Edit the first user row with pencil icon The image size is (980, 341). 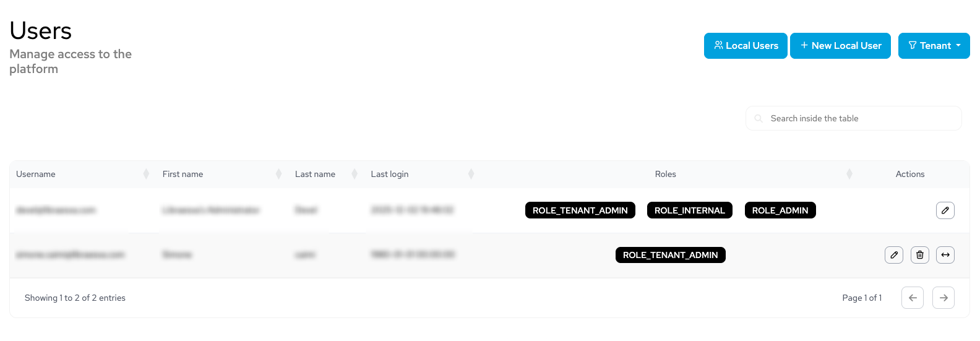click(x=945, y=210)
